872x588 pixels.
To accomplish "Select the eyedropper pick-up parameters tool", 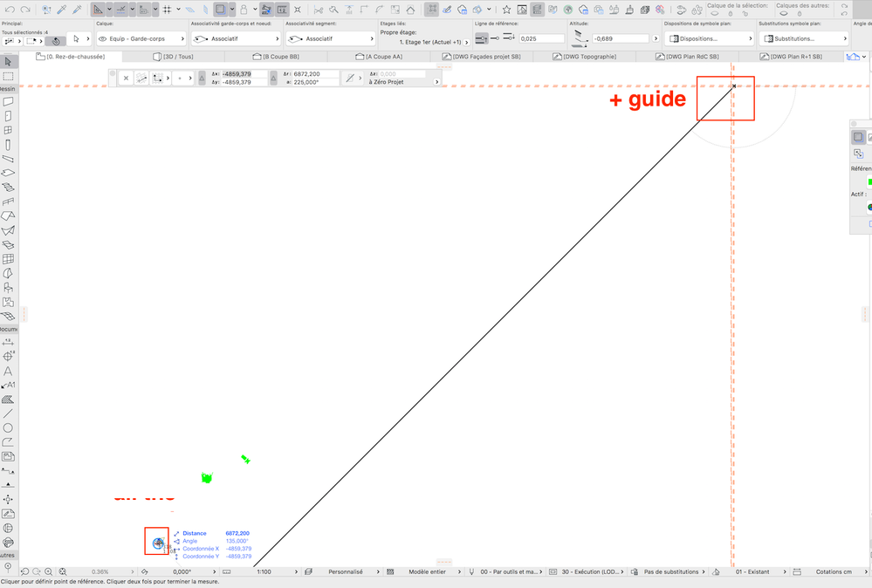I will tap(62, 10).
